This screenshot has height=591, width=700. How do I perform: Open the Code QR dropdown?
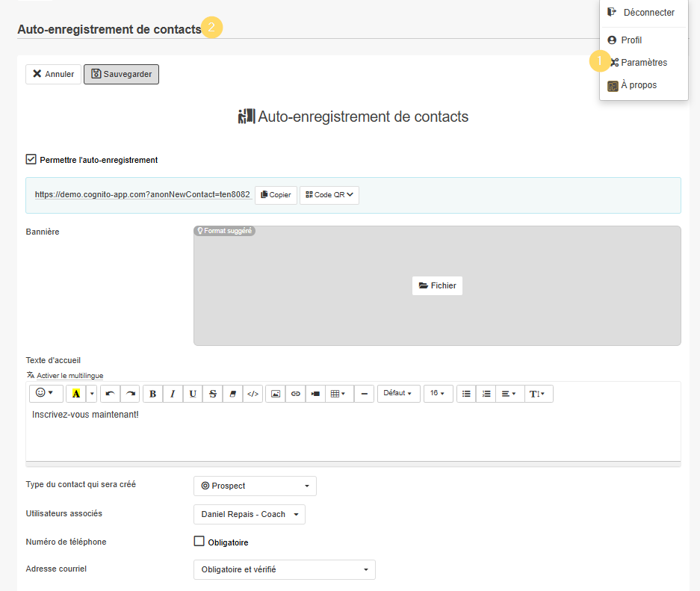329,195
